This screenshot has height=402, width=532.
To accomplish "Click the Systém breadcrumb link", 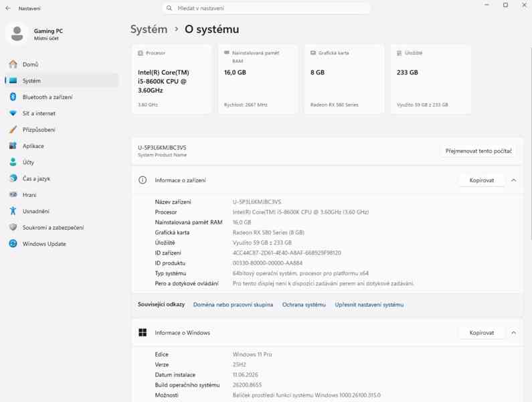I will [149, 29].
